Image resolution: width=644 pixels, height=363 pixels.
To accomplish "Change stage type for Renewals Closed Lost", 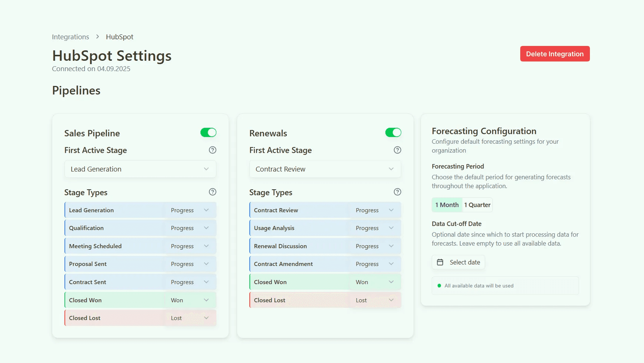I will [375, 300].
